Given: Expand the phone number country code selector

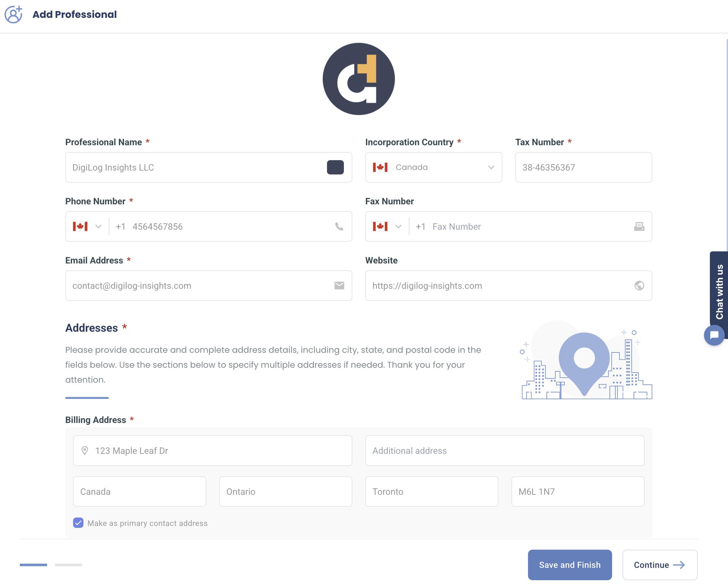Looking at the screenshot, I should click(87, 227).
